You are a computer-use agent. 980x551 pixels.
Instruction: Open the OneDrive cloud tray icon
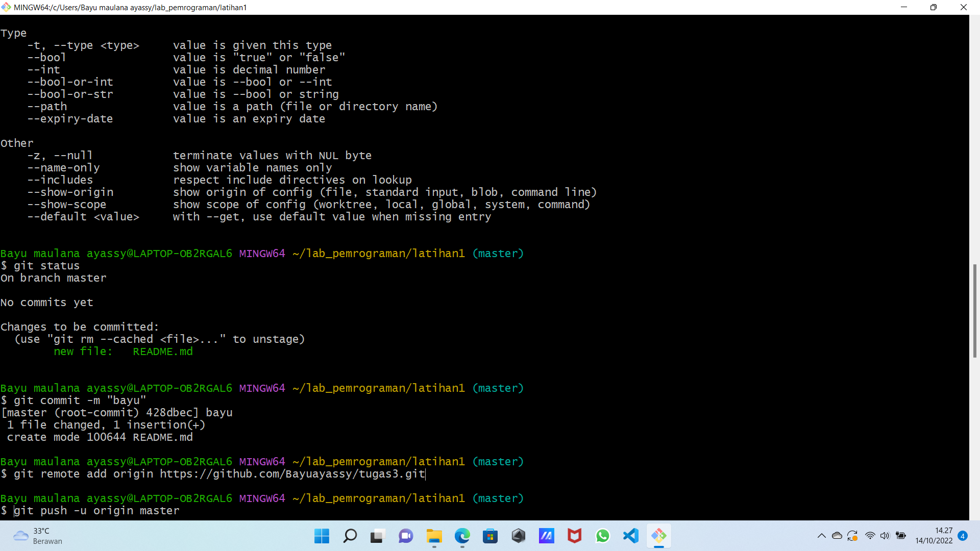click(x=837, y=536)
